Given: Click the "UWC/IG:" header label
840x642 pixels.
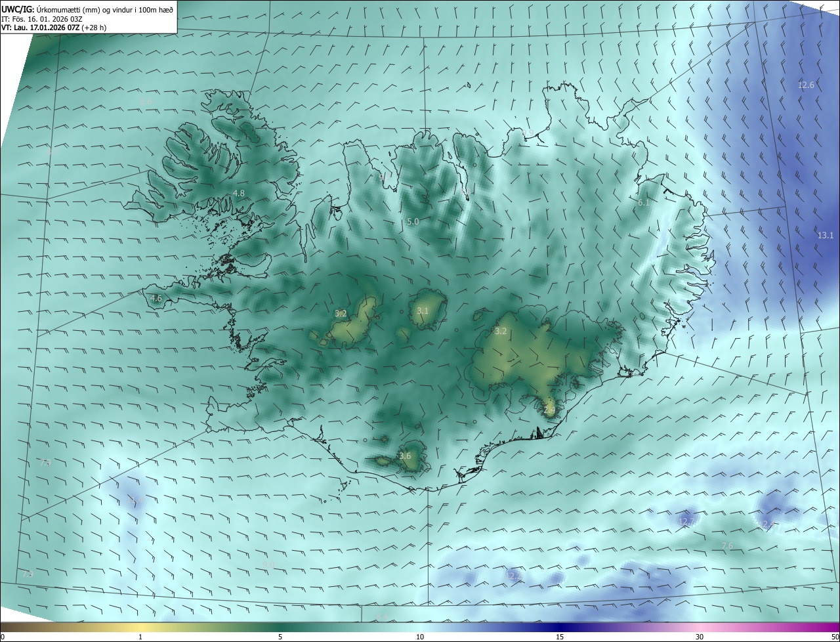Looking at the screenshot, I should click(18, 9).
